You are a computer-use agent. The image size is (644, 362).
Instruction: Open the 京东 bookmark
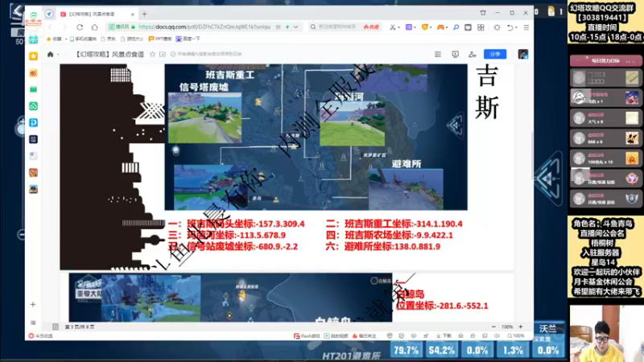[109, 39]
